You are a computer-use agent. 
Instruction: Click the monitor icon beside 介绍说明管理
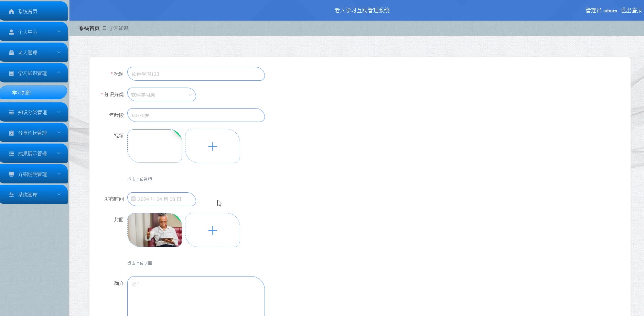pyautogui.click(x=11, y=174)
